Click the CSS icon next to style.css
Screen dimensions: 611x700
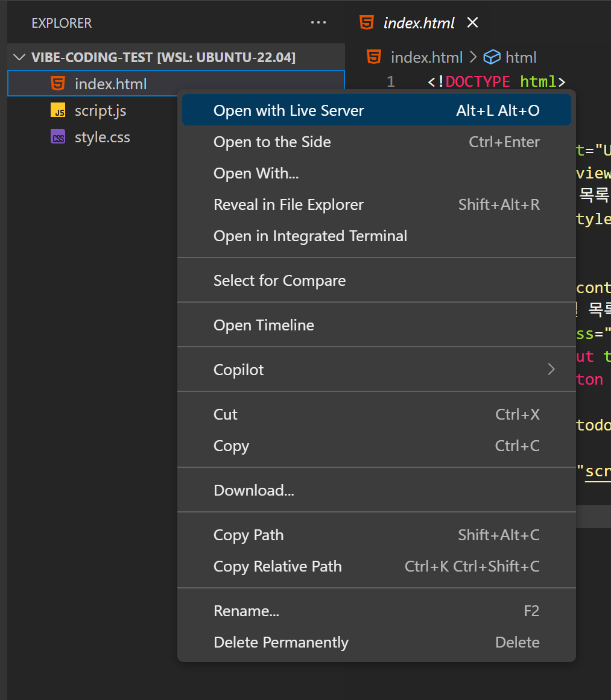point(58,137)
